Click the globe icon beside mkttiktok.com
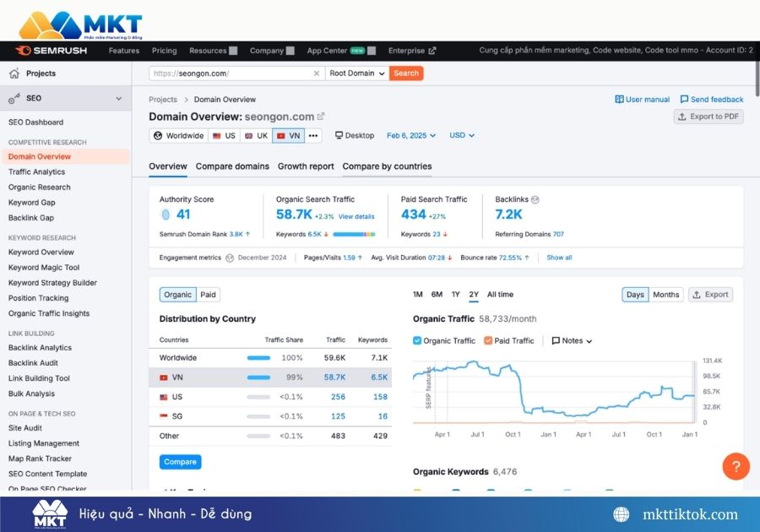The image size is (760, 532). point(621,514)
